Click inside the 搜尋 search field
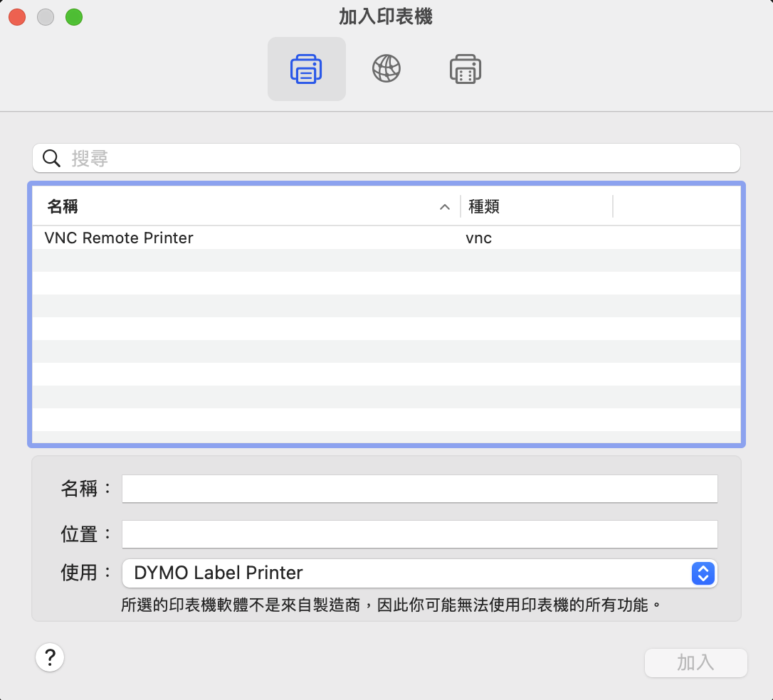Viewport: 773px width, 700px height. pyautogui.click(x=399, y=158)
